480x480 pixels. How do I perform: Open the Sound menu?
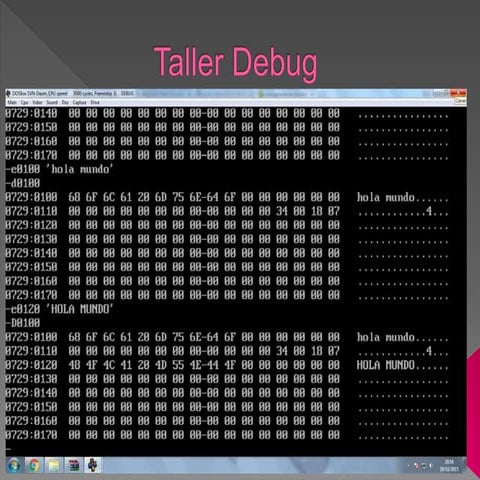click(x=52, y=102)
